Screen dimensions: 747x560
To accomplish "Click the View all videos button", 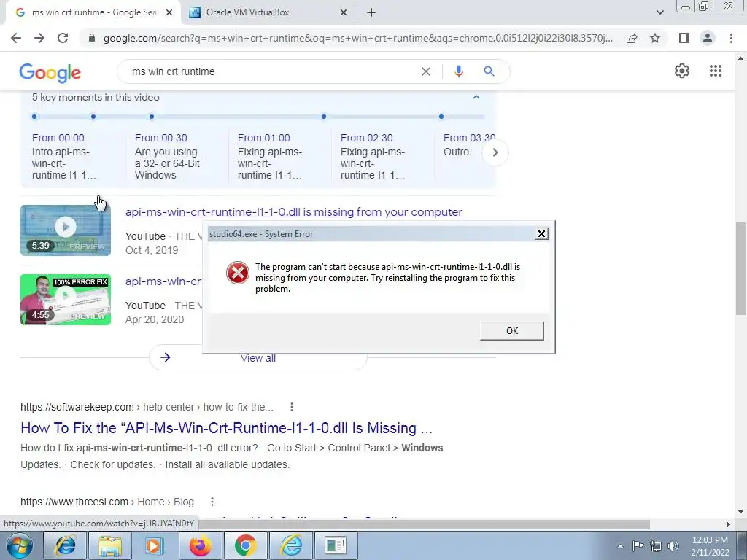I will point(258,357).
